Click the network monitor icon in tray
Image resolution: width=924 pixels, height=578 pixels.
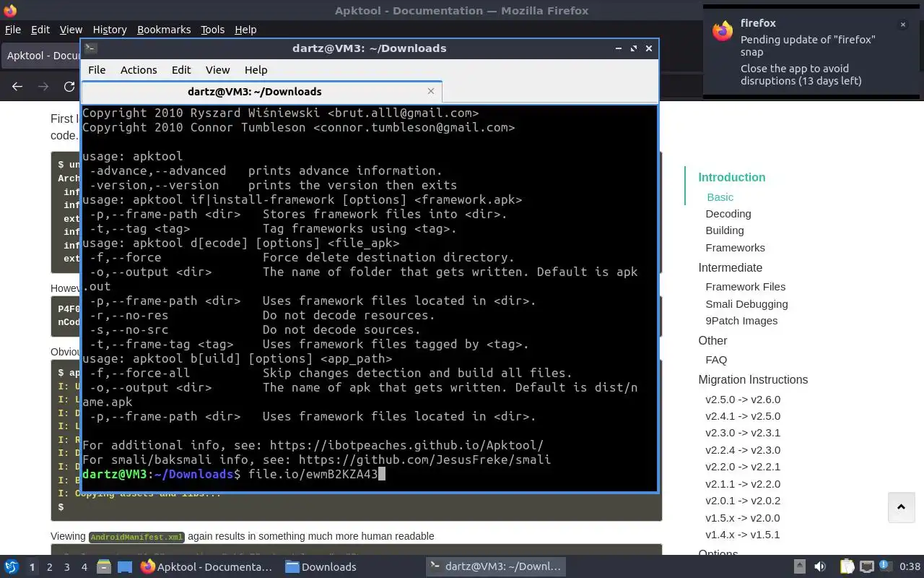867,567
